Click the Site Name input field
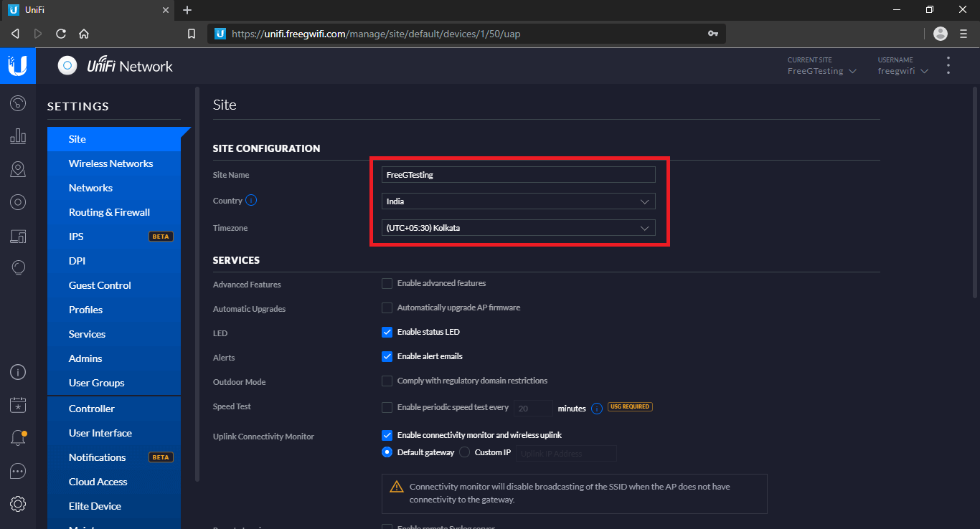The width and height of the screenshot is (980, 529). coord(519,174)
